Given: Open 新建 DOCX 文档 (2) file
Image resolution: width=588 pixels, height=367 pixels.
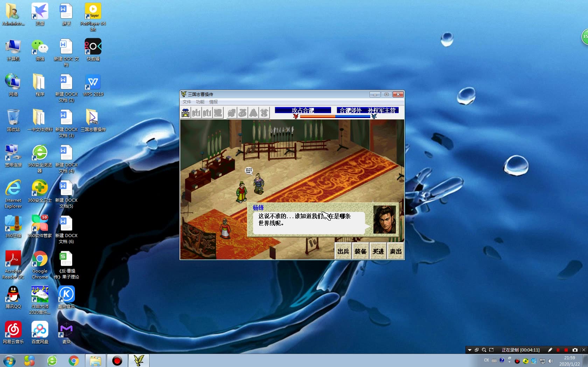Looking at the screenshot, I should [66, 88].
